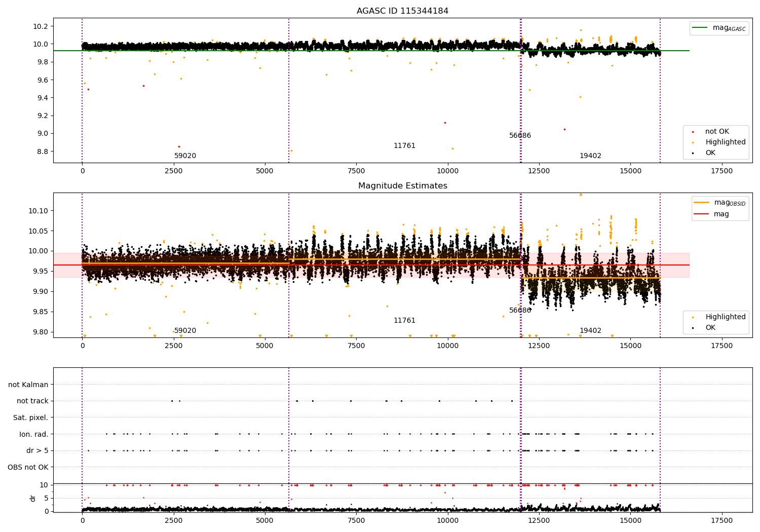Click the 'dr' axis label
Viewport: 760px width, 532px height.
point(33,498)
